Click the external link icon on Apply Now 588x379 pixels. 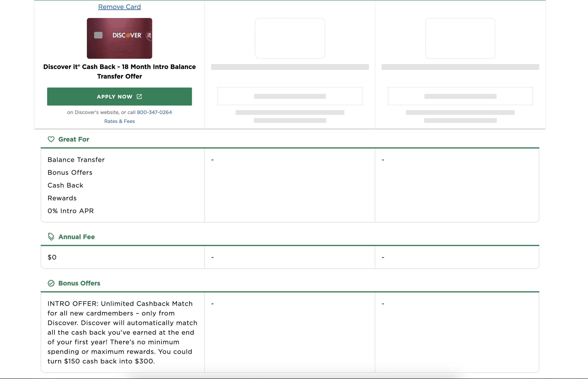[x=139, y=97]
